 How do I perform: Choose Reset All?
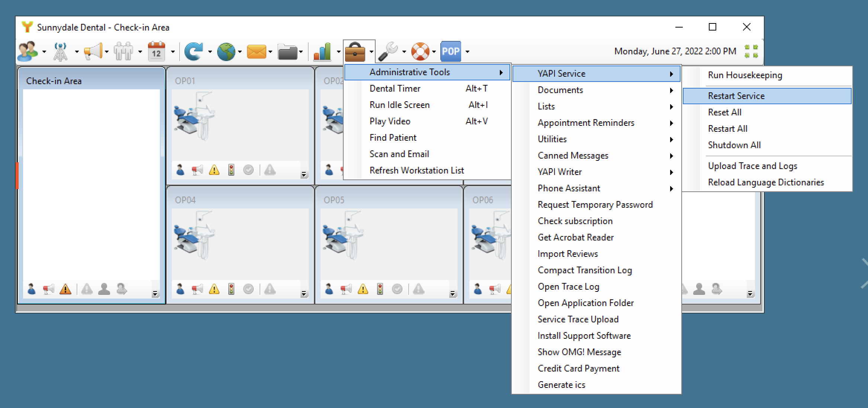tap(767, 112)
